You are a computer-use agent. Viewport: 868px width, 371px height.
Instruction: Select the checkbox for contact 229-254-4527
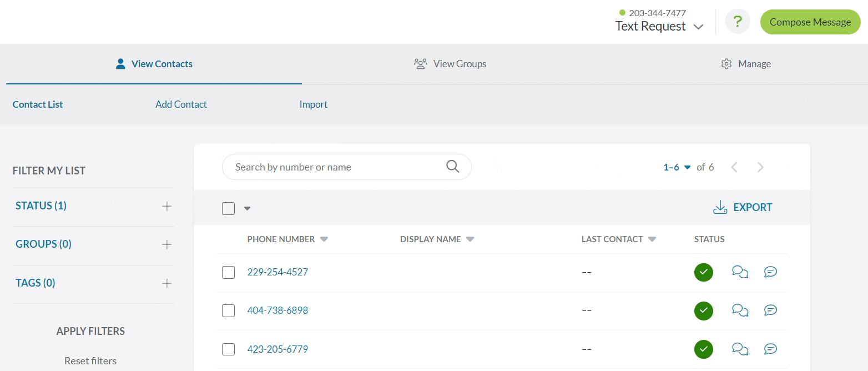tap(228, 272)
